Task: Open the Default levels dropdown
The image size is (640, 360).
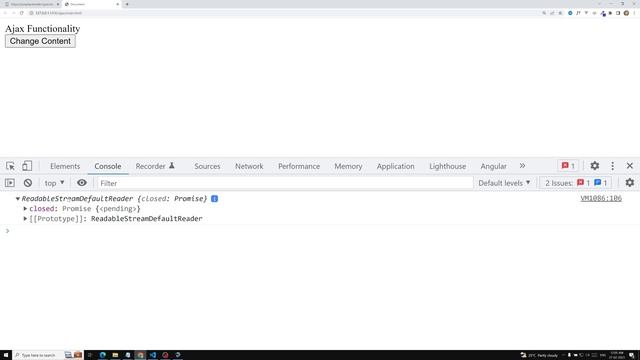Action: [x=504, y=183]
